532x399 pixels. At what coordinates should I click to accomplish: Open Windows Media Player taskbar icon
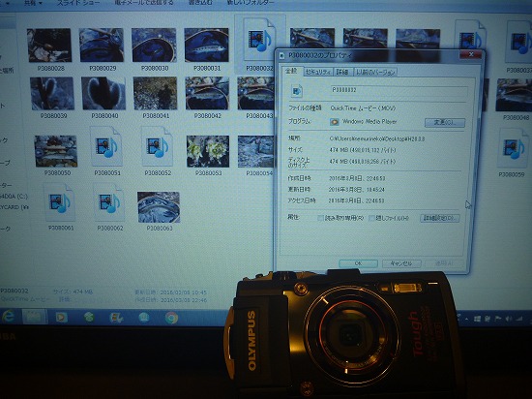[x=61, y=318]
